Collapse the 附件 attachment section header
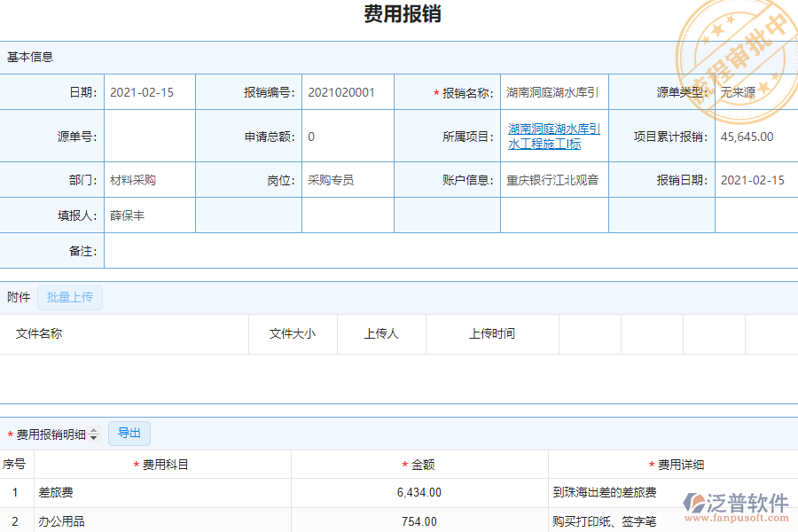This screenshot has width=798, height=532. [18, 297]
